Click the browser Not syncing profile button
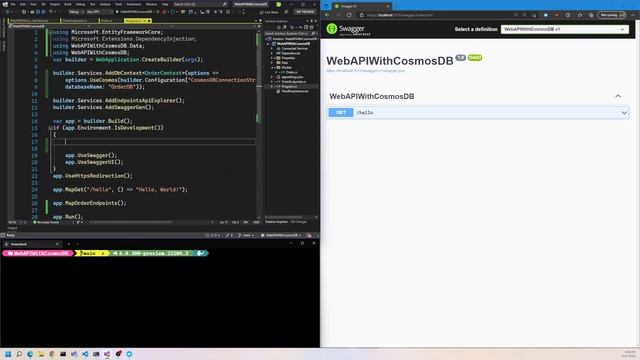 coord(611,15)
